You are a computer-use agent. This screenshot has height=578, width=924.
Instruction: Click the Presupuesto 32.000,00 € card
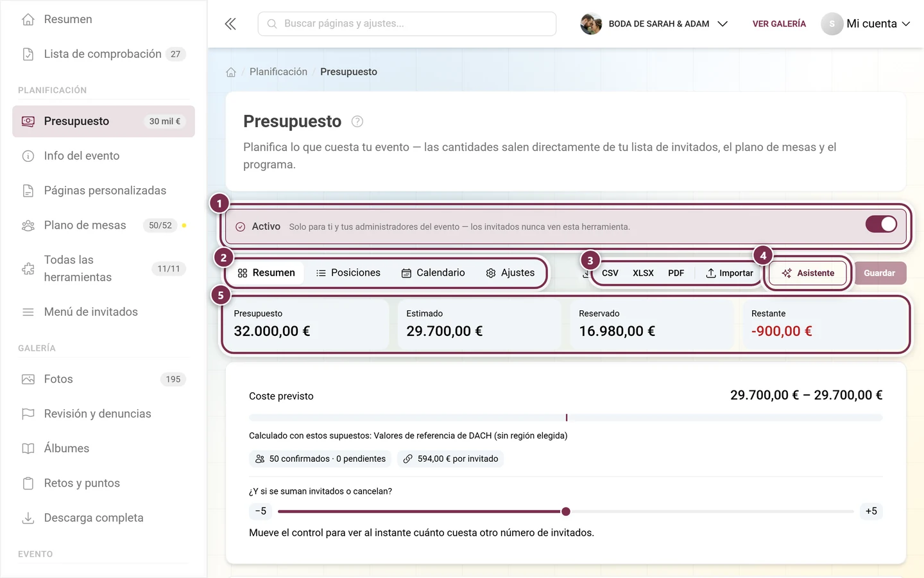coord(307,324)
